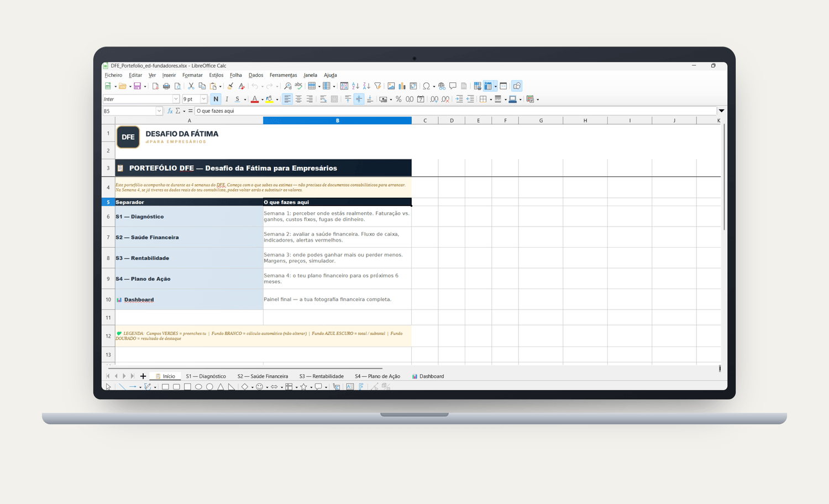The width and height of the screenshot is (829, 504).
Task: Toggle Bold formatting button N
Action: (x=216, y=99)
